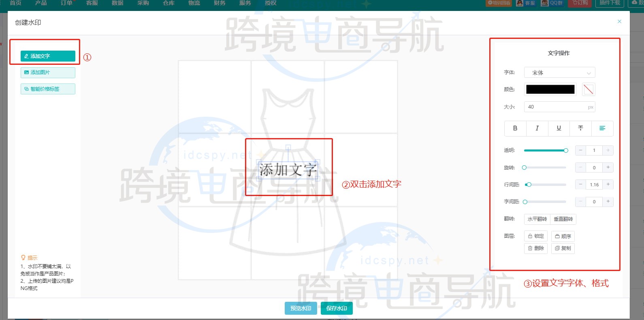This screenshot has width=644, height=320.
Task: Decrease the 字间距 value with minus
Action: pos(580,201)
